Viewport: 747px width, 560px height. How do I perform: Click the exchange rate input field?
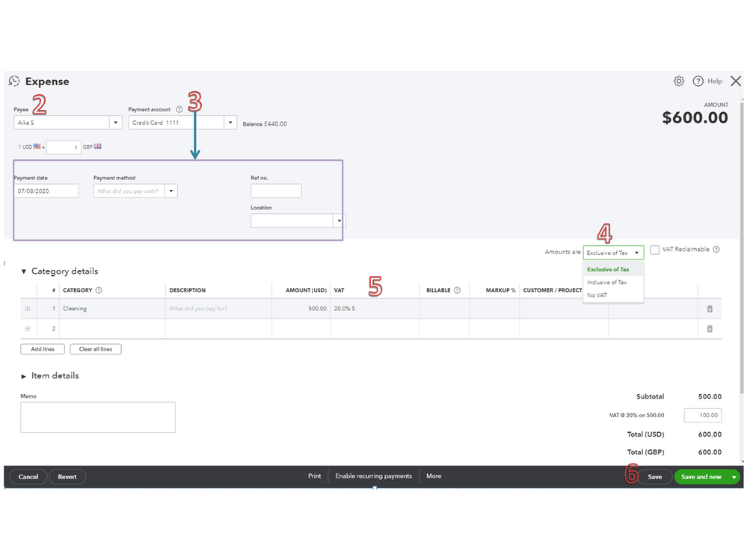(63, 147)
